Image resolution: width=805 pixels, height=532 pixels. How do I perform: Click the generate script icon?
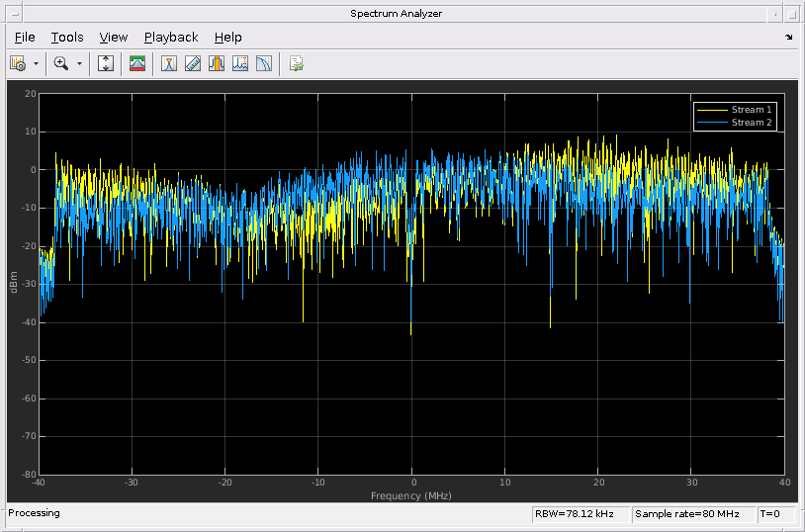click(x=296, y=63)
